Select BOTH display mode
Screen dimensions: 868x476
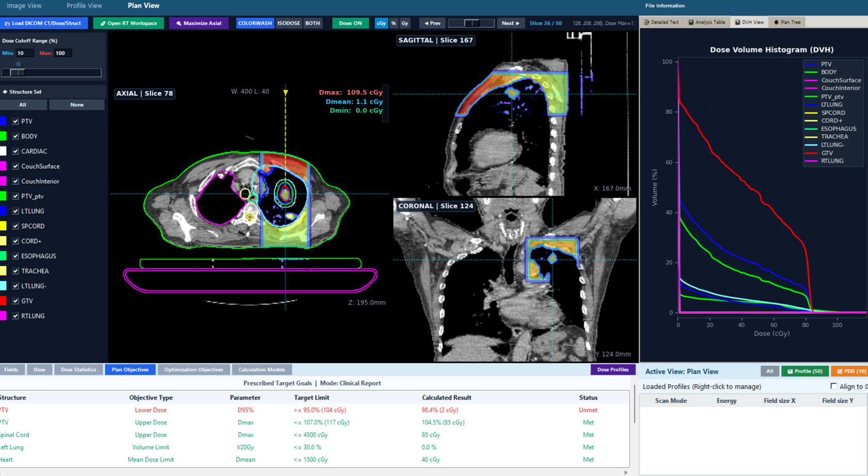[313, 23]
